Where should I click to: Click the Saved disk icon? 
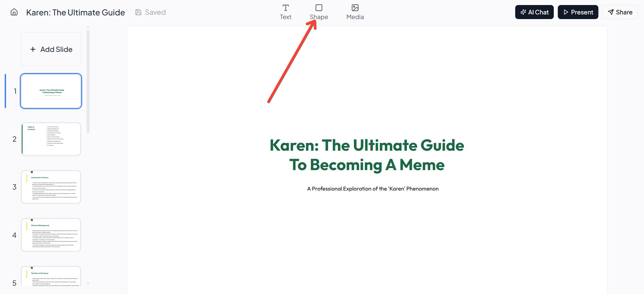tap(138, 12)
